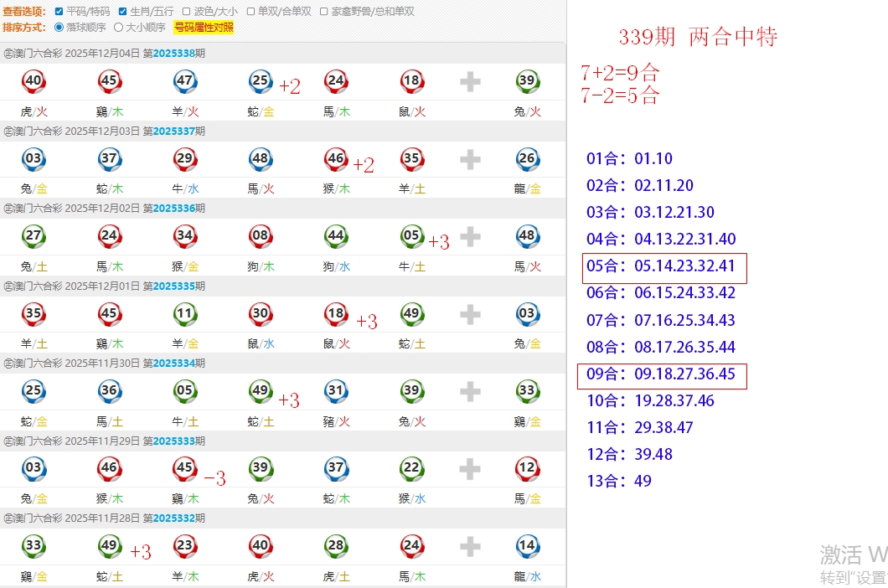
Task: Click the gray plus sign in draw 2025334
Action: [470, 391]
